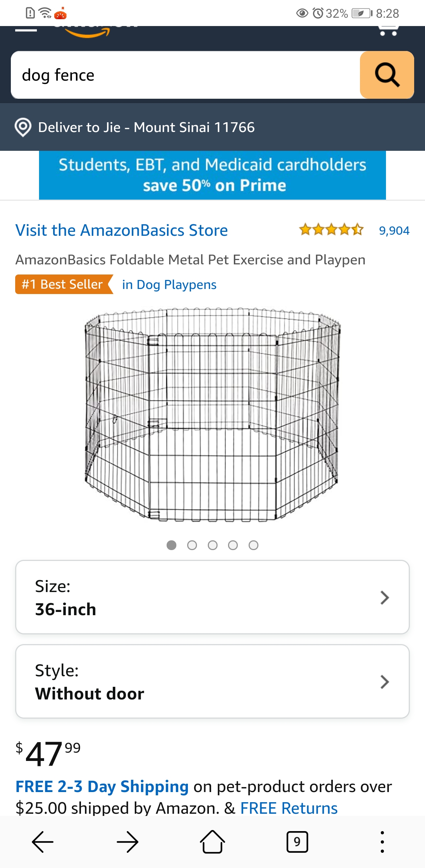Select the last image carousel dot
The width and height of the screenshot is (425, 868).
tap(253, 545)
